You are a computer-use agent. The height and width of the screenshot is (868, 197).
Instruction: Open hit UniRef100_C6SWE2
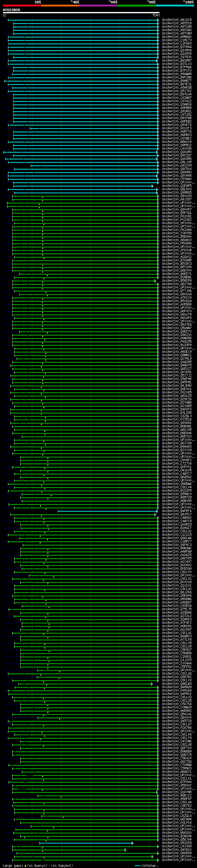click(x=177, y=139)
